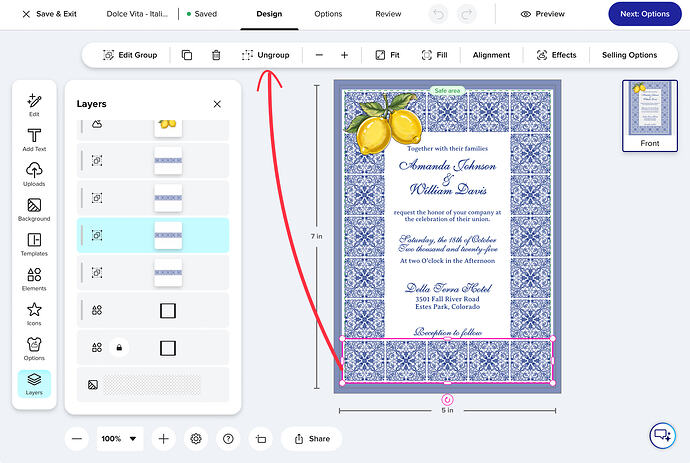This screenshot has height=463, width=690.
Task: Click Edit Group in toolbar
Action: click(x=130, y=55)
